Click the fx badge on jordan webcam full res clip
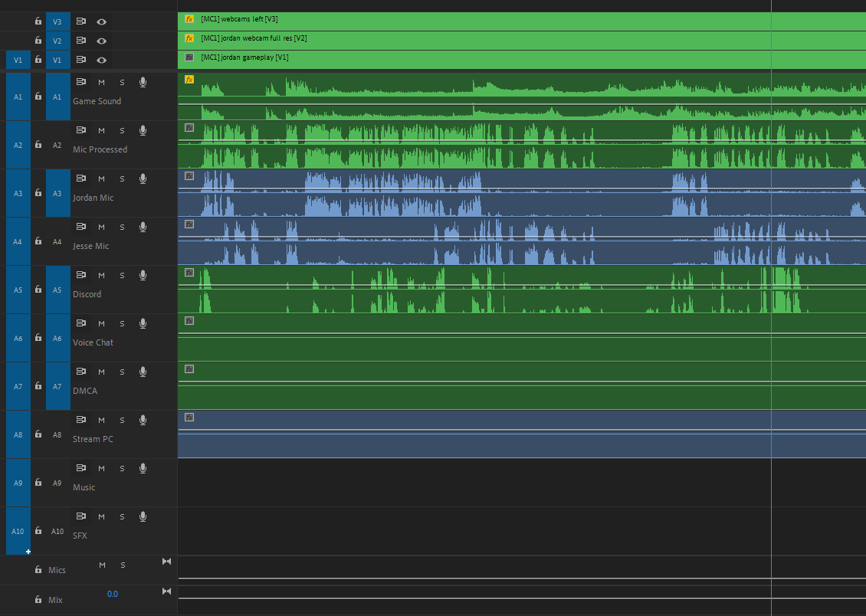The height and width of the screenshot is (616, 866). (x=188, y=38)
